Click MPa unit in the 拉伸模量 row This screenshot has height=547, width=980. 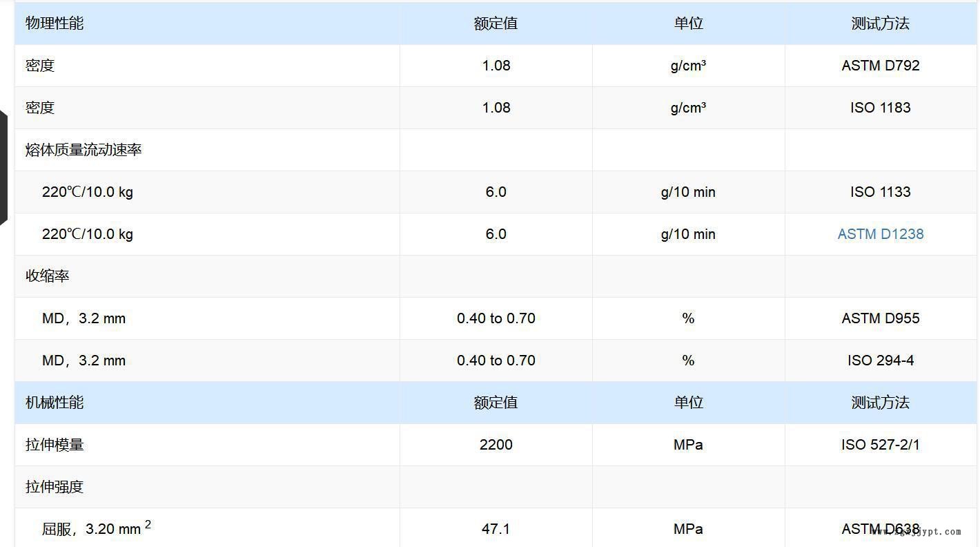[x=688, y=445]
